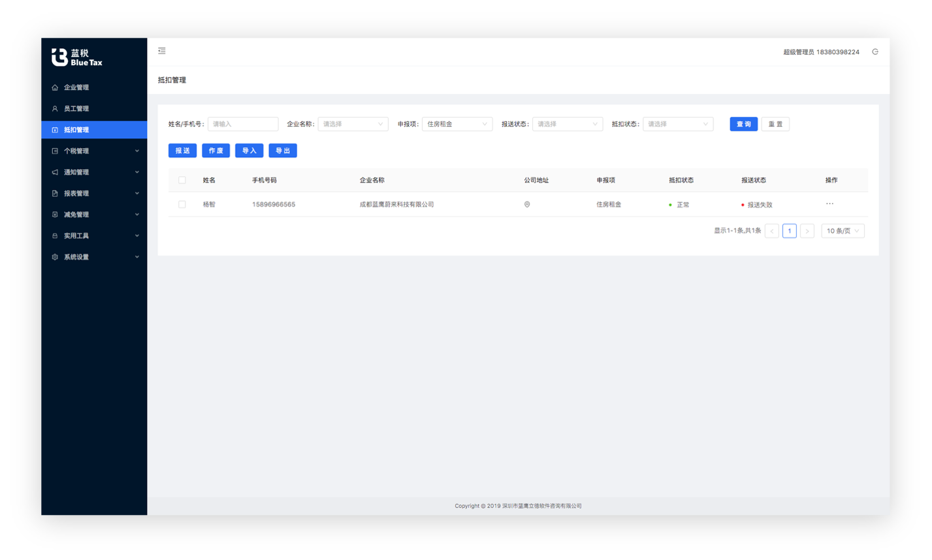Click the Copyright 2019 footer text
The height and width of the screenshot is (560, 932).
click(518, 506)
